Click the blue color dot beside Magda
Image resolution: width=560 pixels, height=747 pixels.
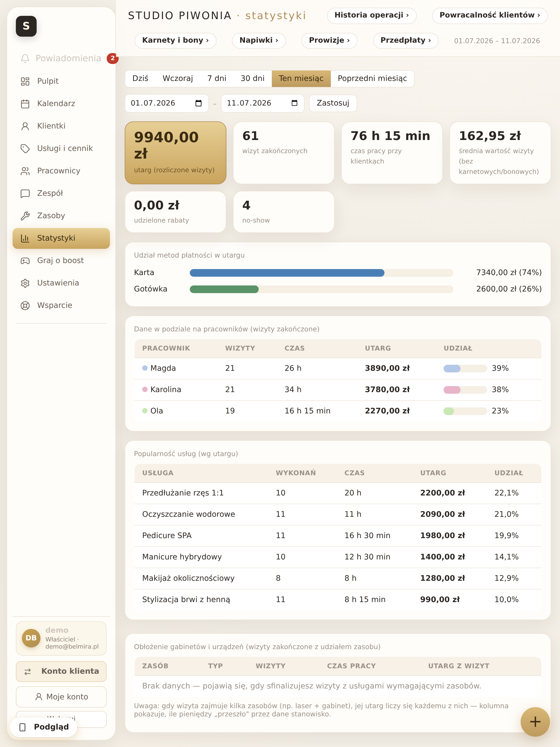(145, 368)
